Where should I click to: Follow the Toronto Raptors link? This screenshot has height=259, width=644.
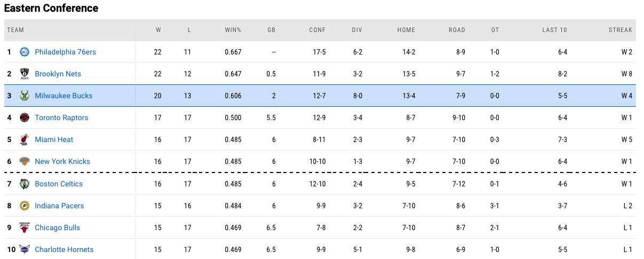pos(61,117)
